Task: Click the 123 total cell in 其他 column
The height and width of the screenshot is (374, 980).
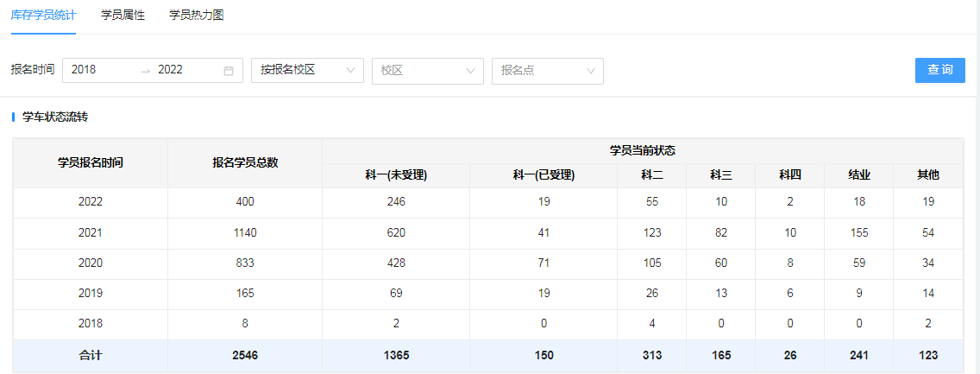Action: click(928, 355)
